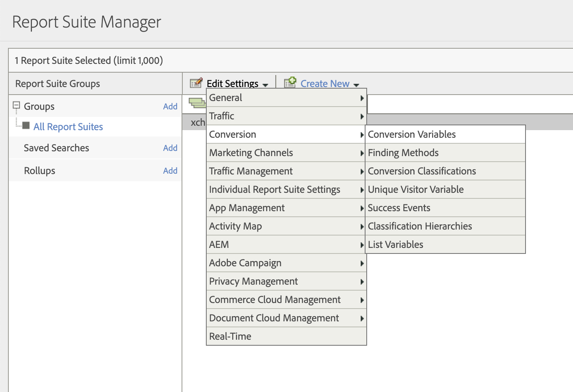The image size is (573, 392).
Task: Click the square icon beside All Report Suites
Action: click(x=26, y=126)
